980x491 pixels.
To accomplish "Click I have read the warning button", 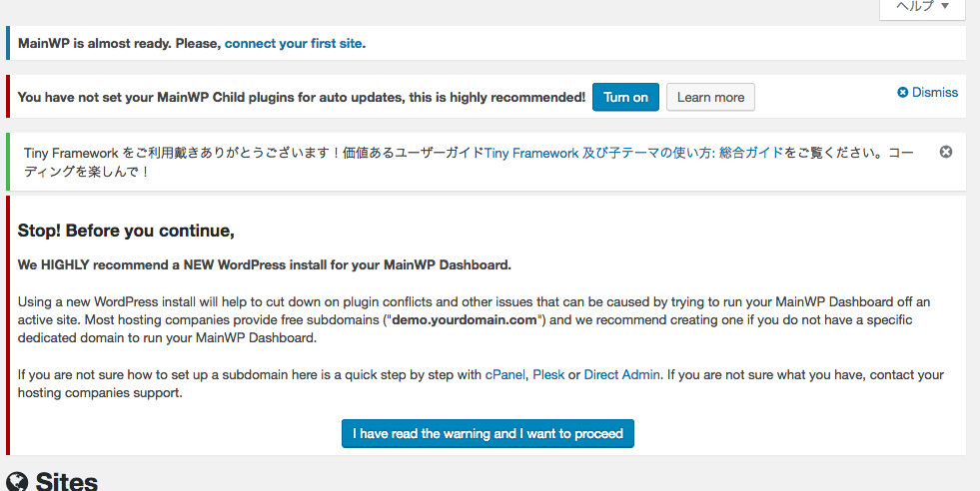I will [x=488, y=433].
